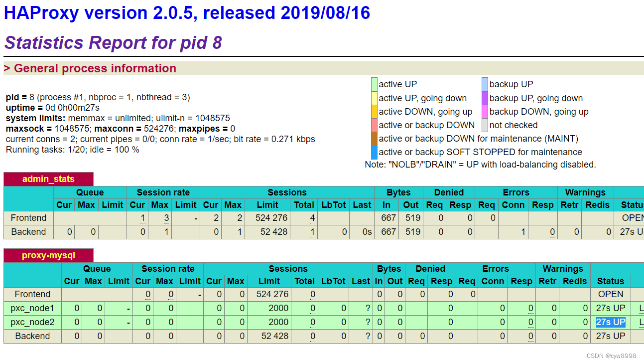
Task: Click admin_stats Backend Errors Conn value 1
Action: coord(523,232)
